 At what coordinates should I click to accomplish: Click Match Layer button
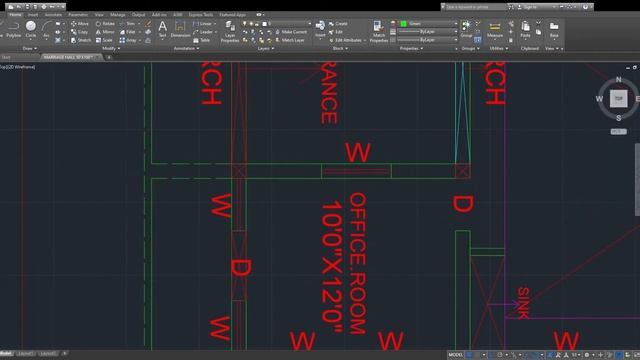click(x=290, y=40)
